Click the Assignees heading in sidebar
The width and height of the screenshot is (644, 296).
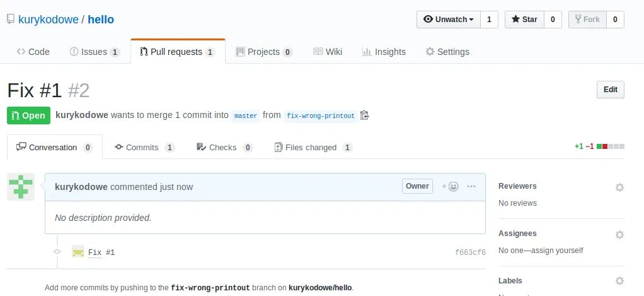tap(517, 234)
